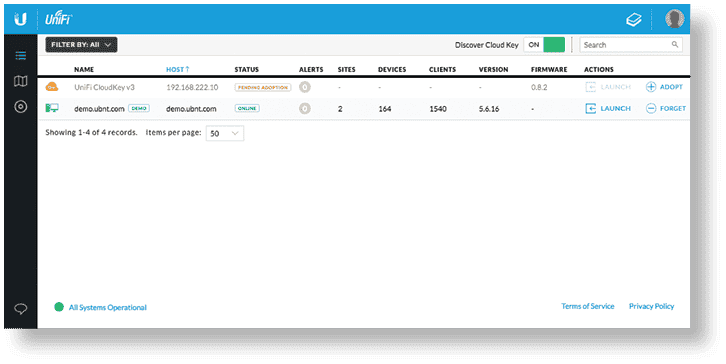Open the map view in sidebar
The height and width of the screenshot is (364, 726).
[x=20, y=82]
